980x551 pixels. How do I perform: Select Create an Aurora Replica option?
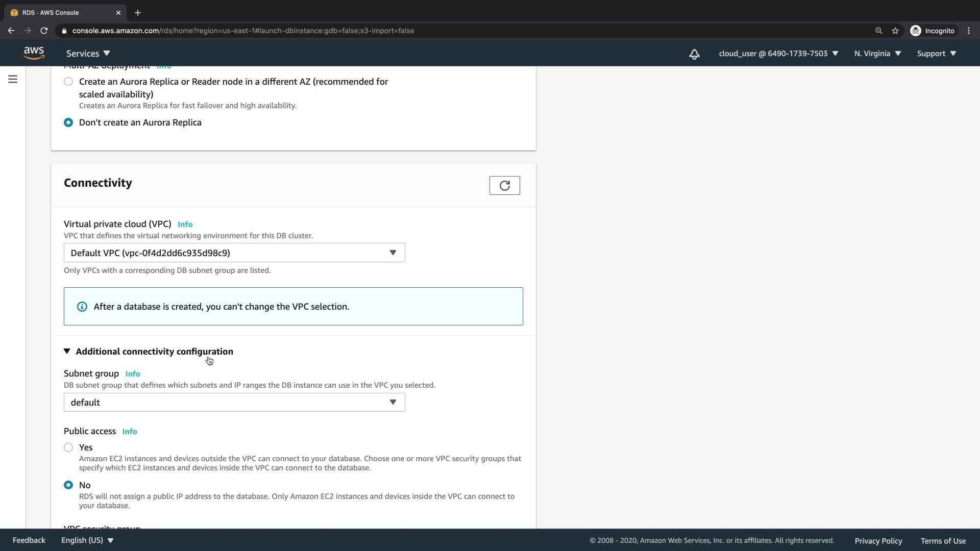(68, 82)
